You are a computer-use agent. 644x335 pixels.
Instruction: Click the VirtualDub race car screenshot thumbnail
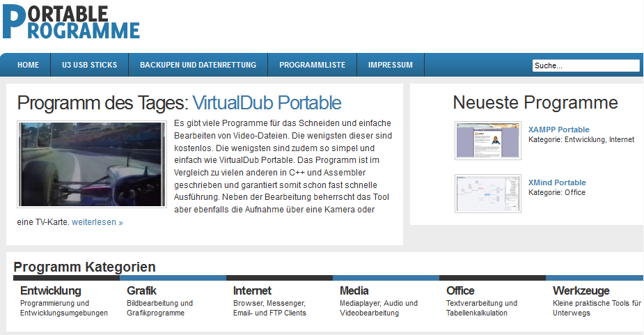(x=92, y=164)
